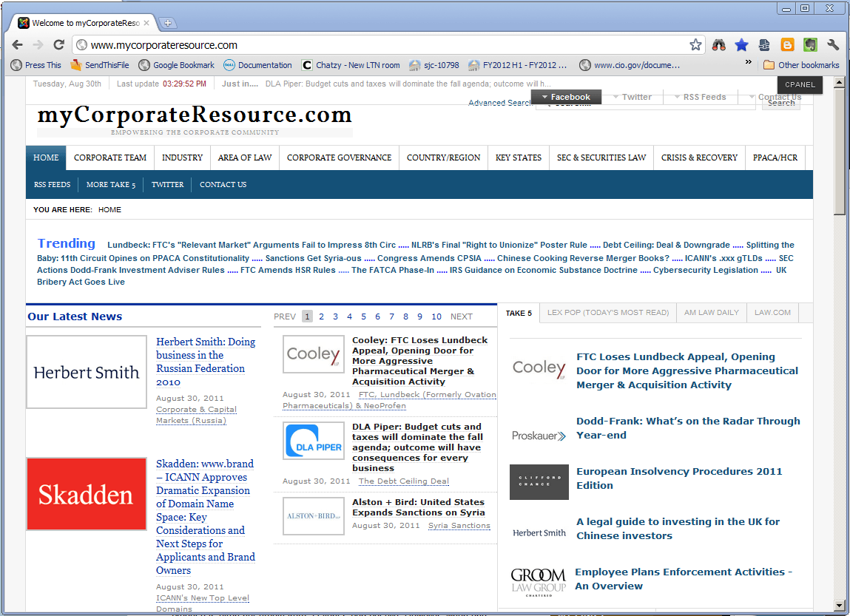Bookmark page with star icon in address bar
The height and width of the screenshot is (616, 850).
pos(695,45)
